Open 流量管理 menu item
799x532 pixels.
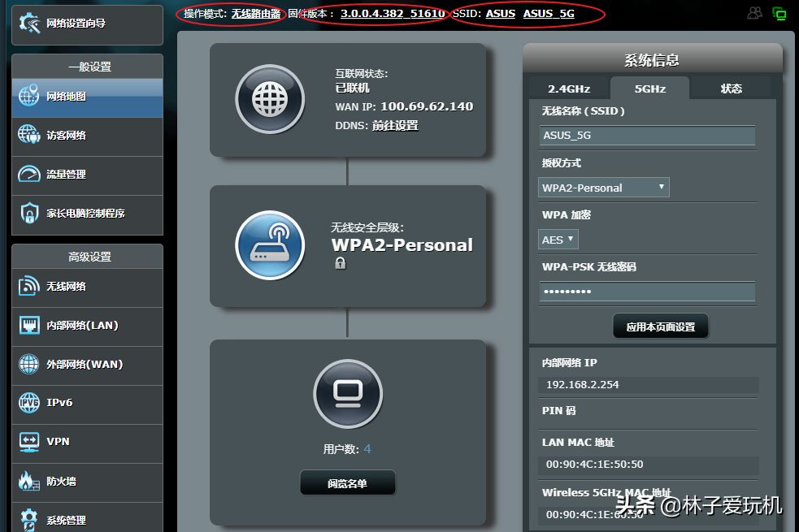(87, 175)
